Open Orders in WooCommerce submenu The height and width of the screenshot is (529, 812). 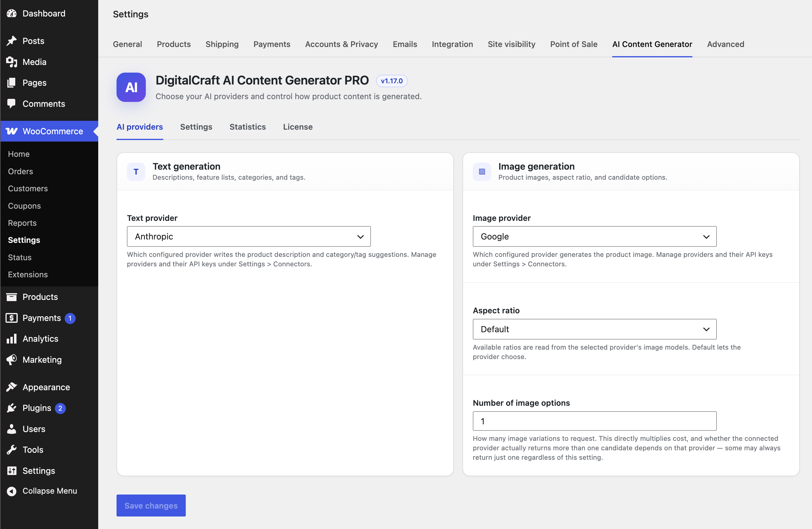20,171
